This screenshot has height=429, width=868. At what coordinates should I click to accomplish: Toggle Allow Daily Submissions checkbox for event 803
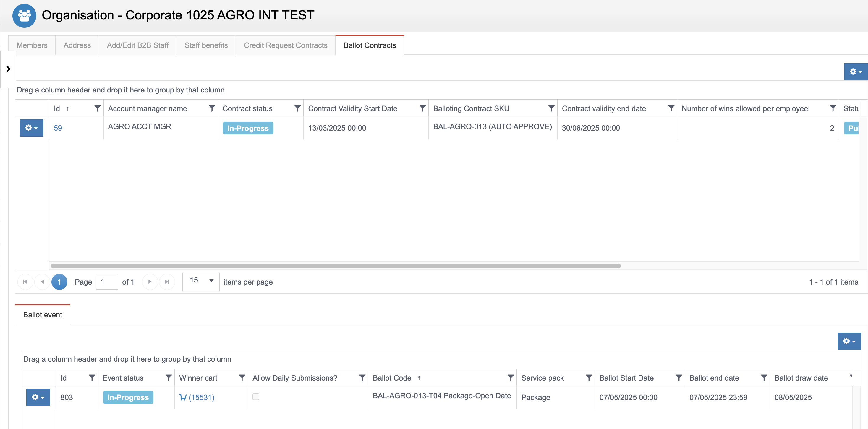pyautogui.click(x=256, y=397)
